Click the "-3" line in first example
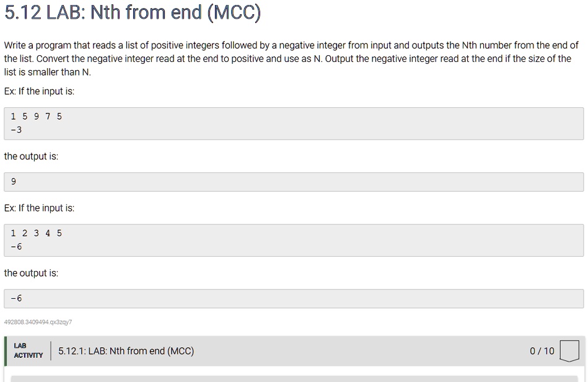This screenshot has width=588, height=382. (16, 130)
